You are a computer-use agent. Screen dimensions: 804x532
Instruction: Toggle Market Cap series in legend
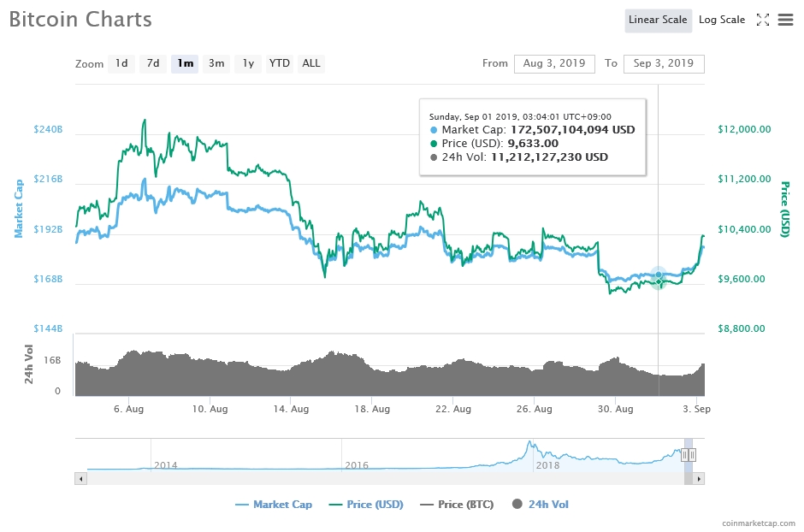[x=274, y=505]
